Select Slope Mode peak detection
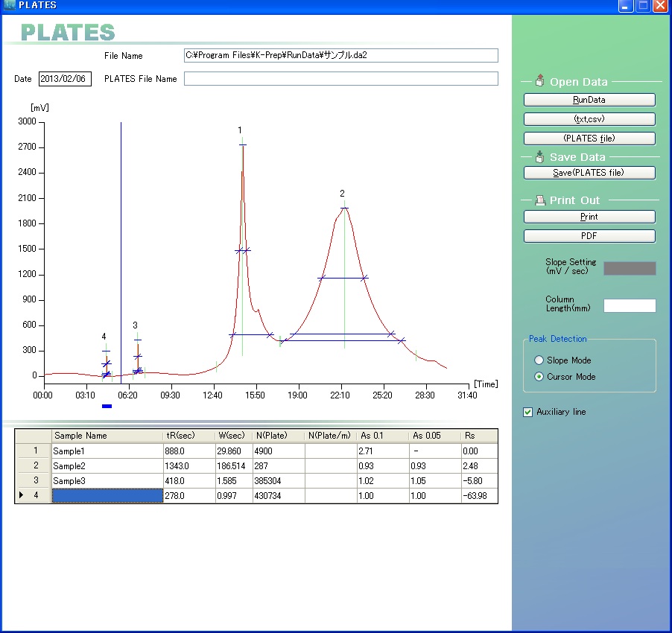Viewport: 672px width, 633px height. [x=539, y=360]
